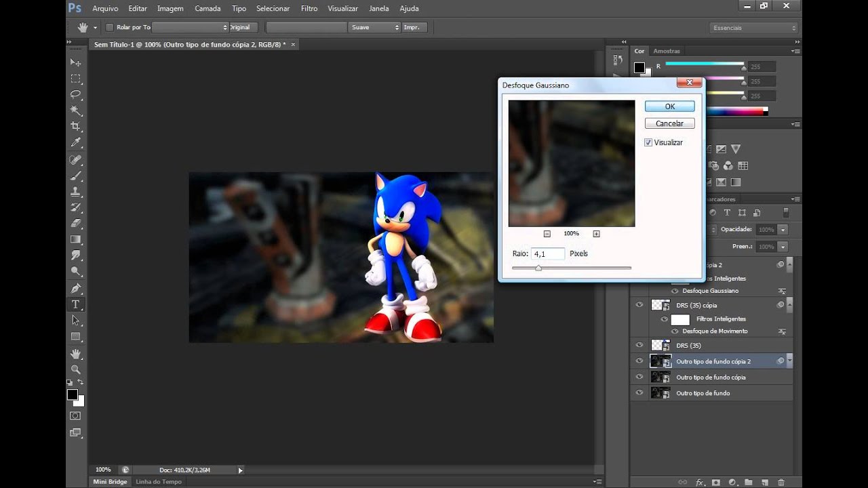
Task: Change the screen mode
Action: (x=75, y=432)
